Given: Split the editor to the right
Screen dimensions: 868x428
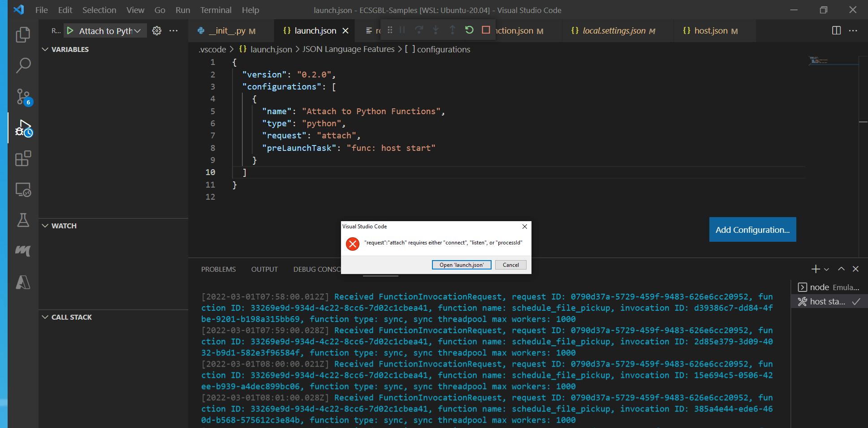Looking at the screenshot, I should [836, 30].
